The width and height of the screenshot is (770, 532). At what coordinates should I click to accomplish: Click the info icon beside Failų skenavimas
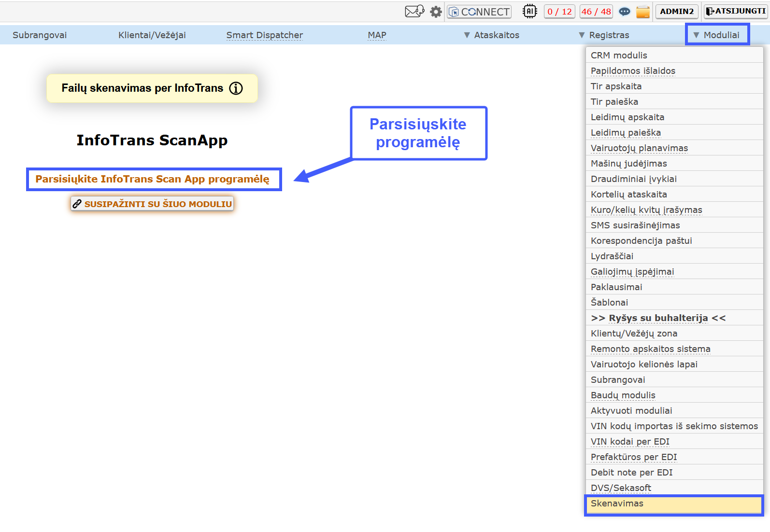pos(236,88)
